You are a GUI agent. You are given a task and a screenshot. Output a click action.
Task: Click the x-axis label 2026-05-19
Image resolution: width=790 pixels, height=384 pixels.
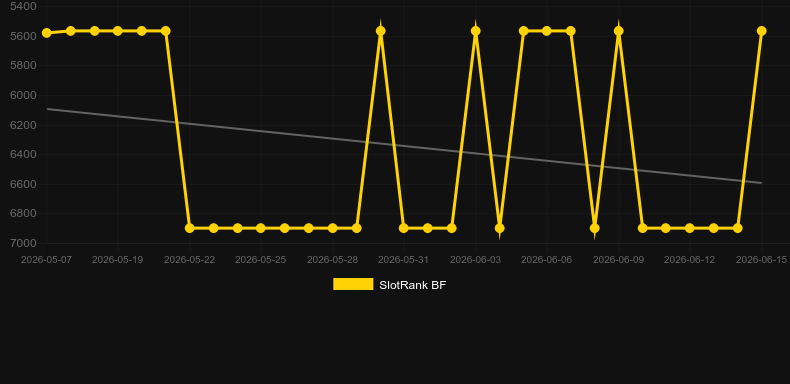click(118, 260)
